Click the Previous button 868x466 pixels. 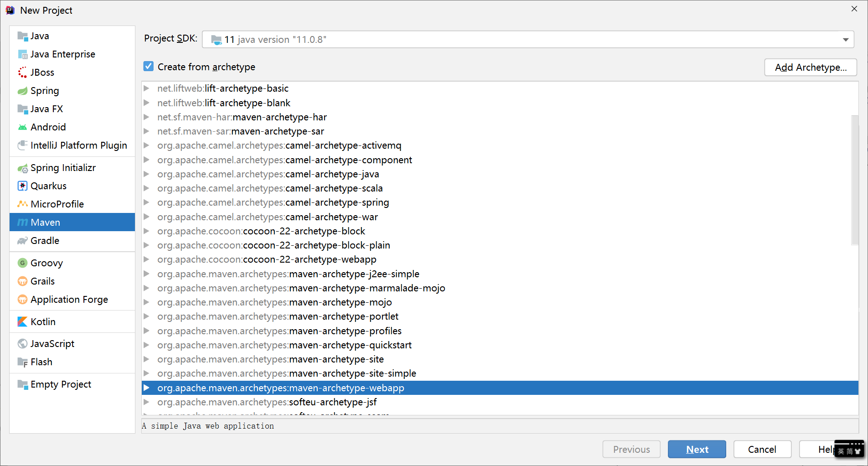tap(631, 450)
